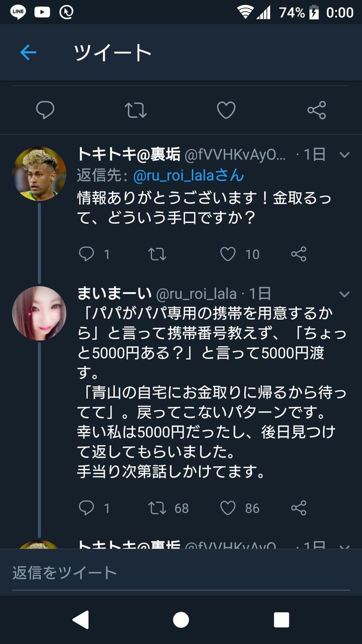Viewport: 362px width, 644px height.
Task: Expand options chevron on トキトキ's tweet
Action: (x=344, y=155)
